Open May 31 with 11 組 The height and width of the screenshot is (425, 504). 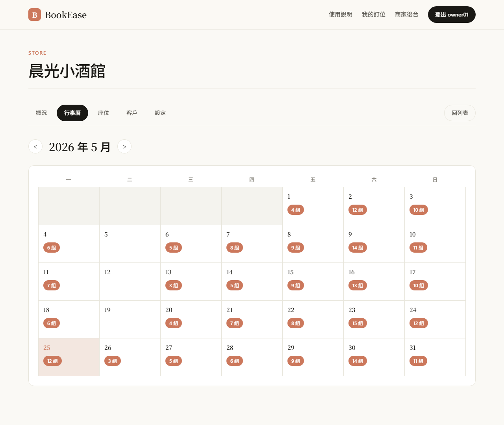click(x=435, y=357)
